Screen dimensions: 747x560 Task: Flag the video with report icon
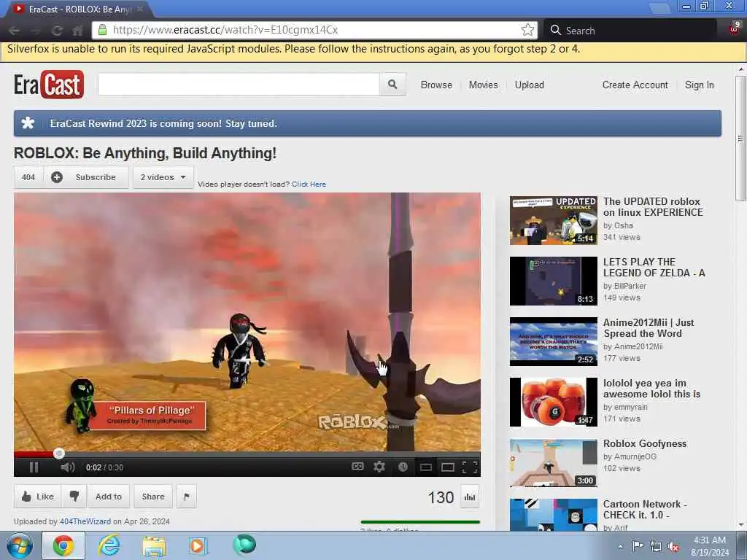point(187,497)
